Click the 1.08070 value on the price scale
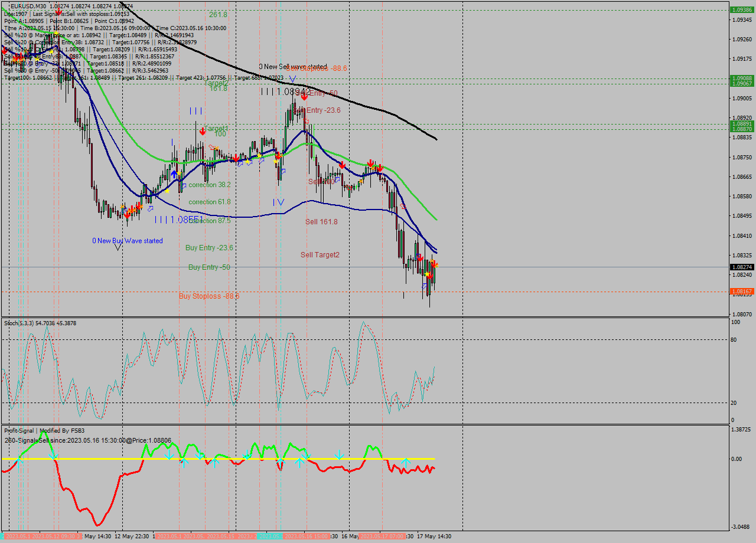756x543 pixels. tap(743, 315)
